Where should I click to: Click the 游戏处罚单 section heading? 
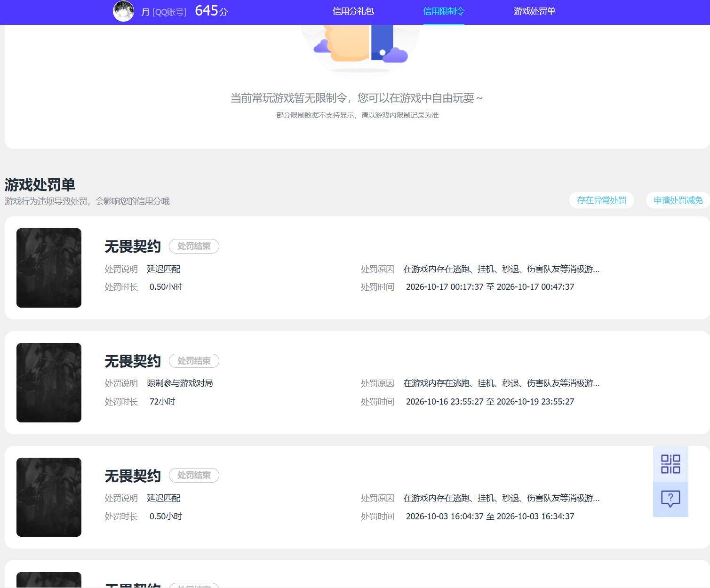coord(40,185)
